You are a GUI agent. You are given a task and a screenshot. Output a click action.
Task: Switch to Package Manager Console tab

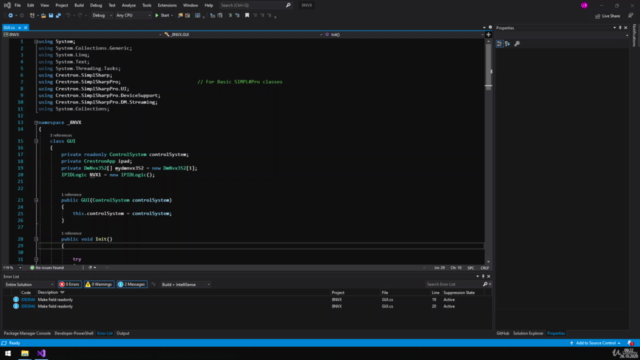coord(27,333)
